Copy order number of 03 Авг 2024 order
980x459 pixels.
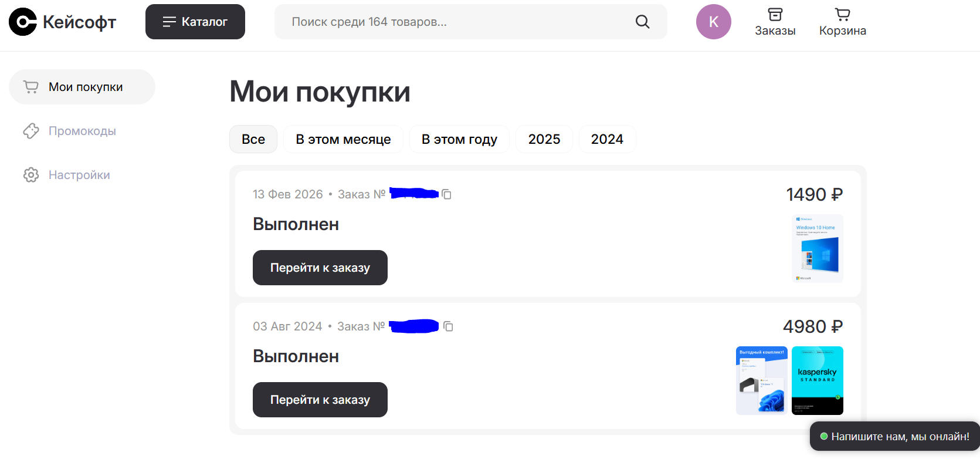pos(449,326)
